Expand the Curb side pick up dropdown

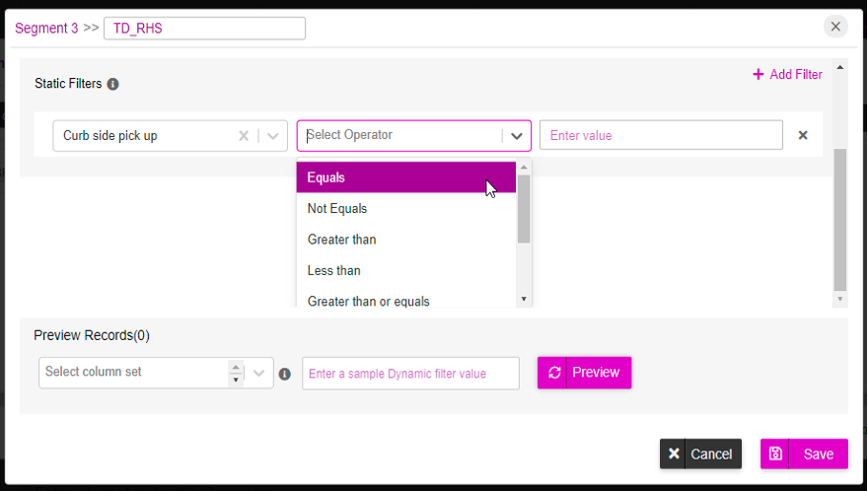[273, 136]
